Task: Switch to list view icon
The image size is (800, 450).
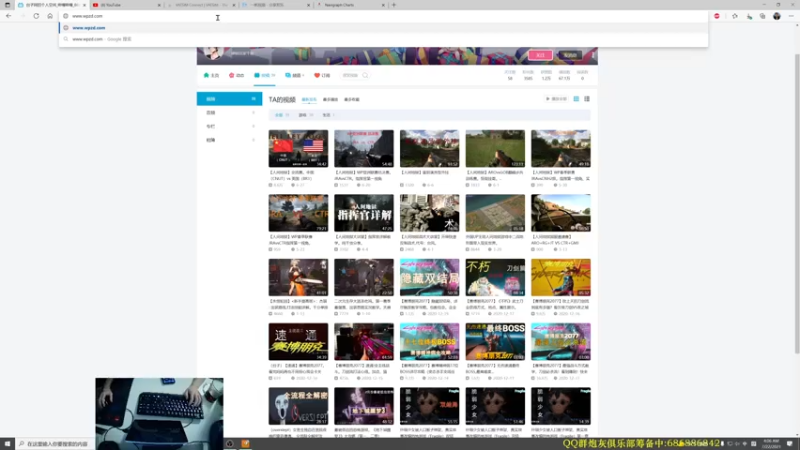Action: point(587,99)
